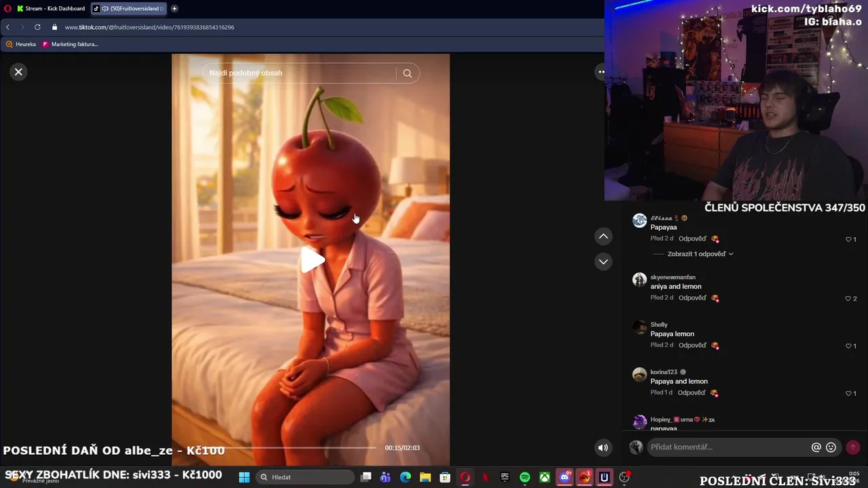
Task: Click the sticker icon beside Shelly's reply link
Action: tap(715, 345)
